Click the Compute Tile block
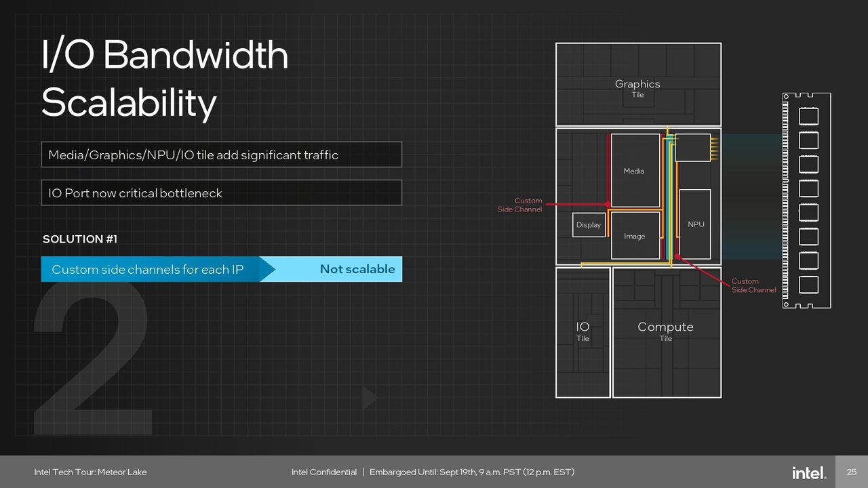Image resolution: width=868 pixels, height=488 pixels. tap(667, 332)
